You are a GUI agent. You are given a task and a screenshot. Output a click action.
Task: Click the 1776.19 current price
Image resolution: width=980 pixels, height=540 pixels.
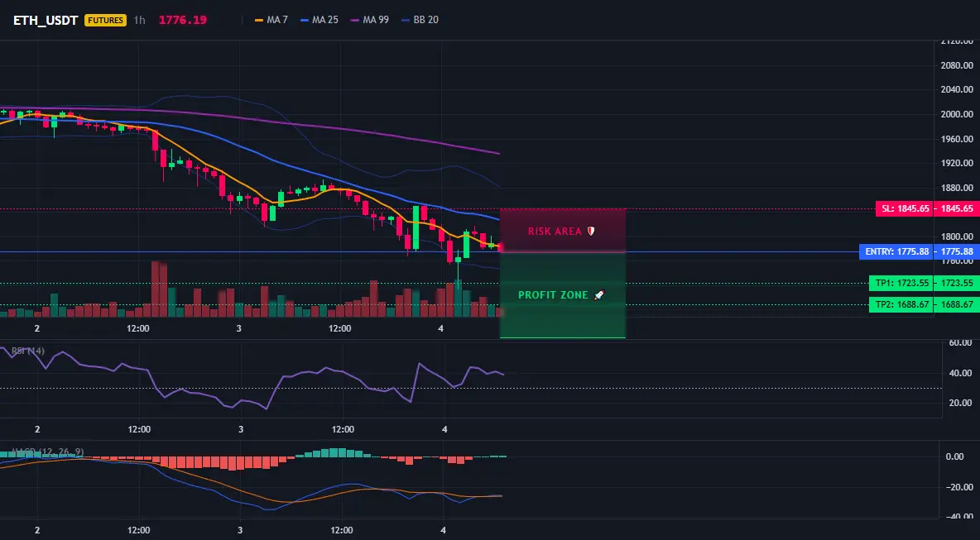pos(182,20)
